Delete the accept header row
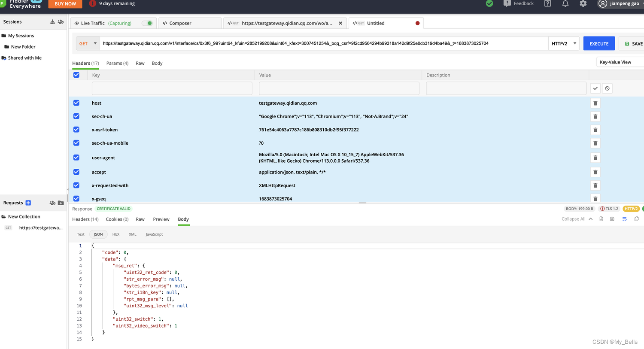Screen dimensions: 644x349 pos(595,172)
